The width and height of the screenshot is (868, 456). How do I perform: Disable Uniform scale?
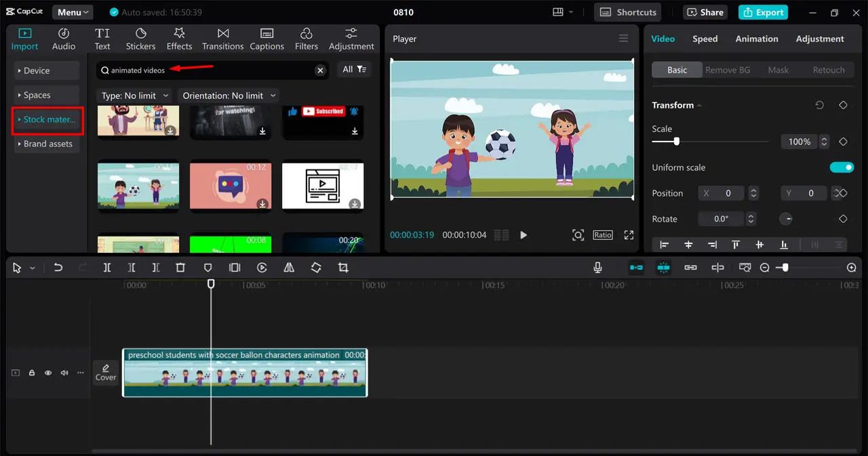click(842, 167)
